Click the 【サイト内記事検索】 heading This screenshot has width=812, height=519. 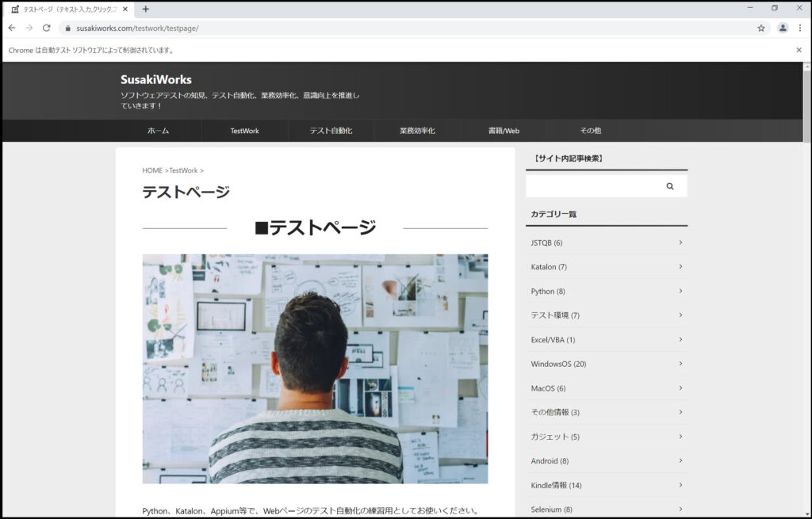568,158
